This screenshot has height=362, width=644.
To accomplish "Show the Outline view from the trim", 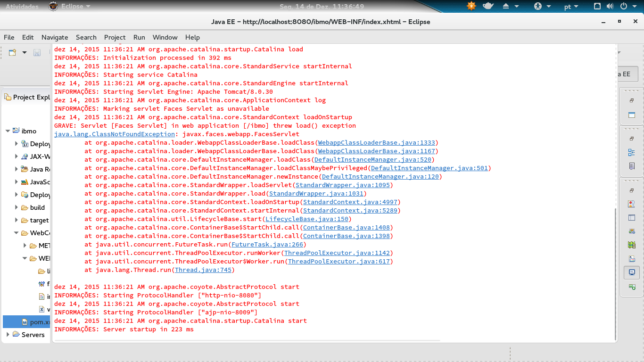I will pos(632,152).
